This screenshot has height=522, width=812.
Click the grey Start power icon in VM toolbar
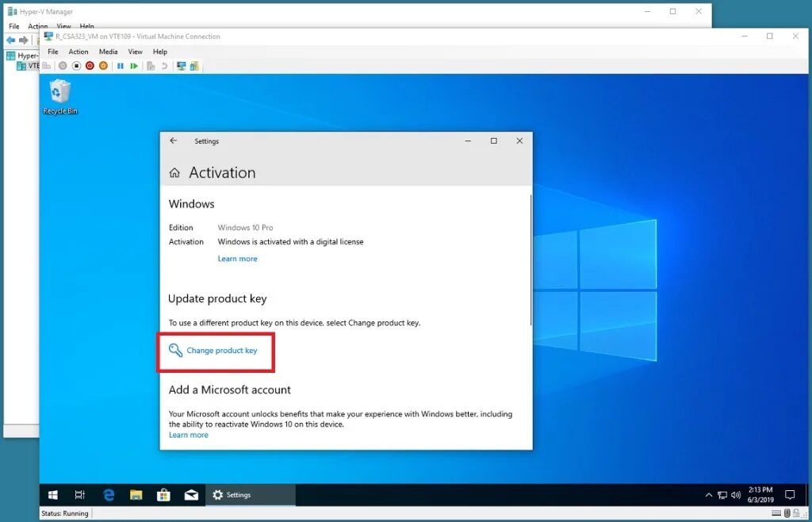(x=63, y=66)
